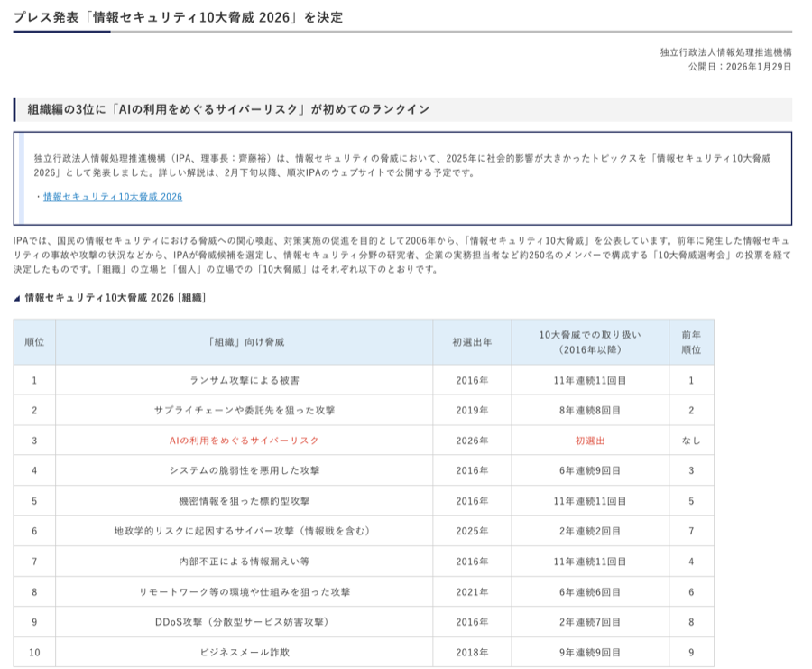Click rank number 10 in 順位 column

tap(34, 653)
